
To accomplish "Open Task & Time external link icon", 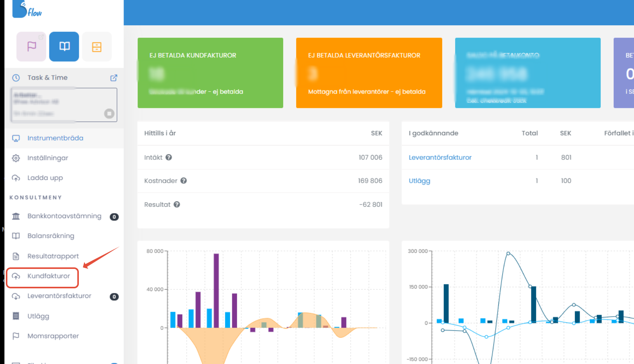I will (113, 78).
